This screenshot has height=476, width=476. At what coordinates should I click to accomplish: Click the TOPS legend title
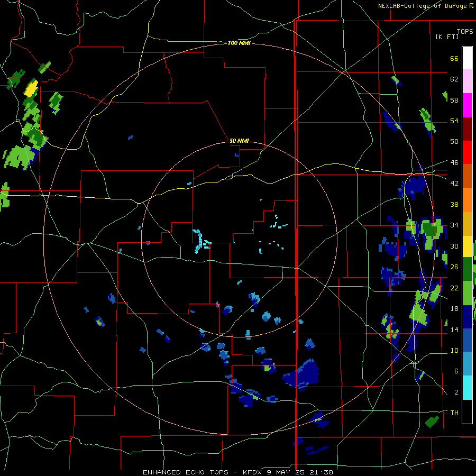coord(465,32)
